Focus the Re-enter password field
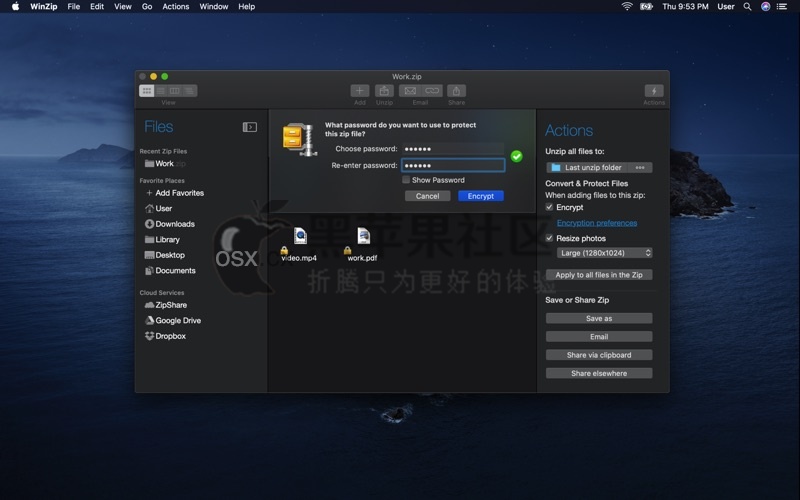This screenshot has width=800, height=500. (453, 165)
